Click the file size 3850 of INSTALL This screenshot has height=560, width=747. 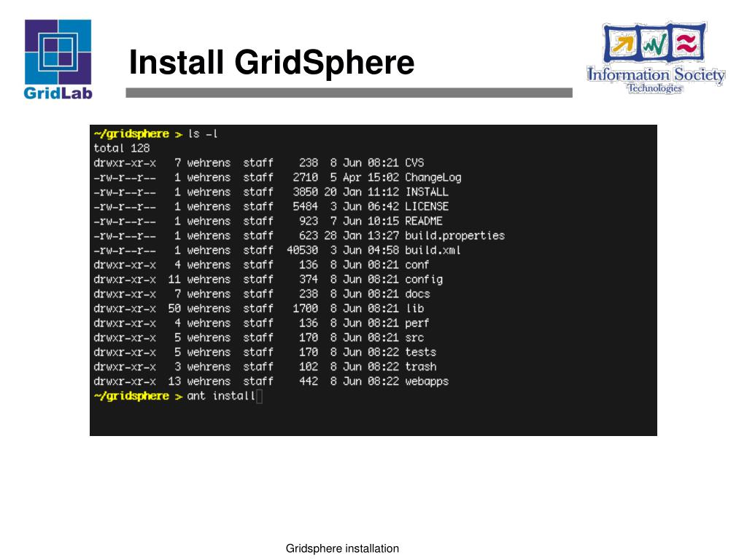tap(306, 192)
